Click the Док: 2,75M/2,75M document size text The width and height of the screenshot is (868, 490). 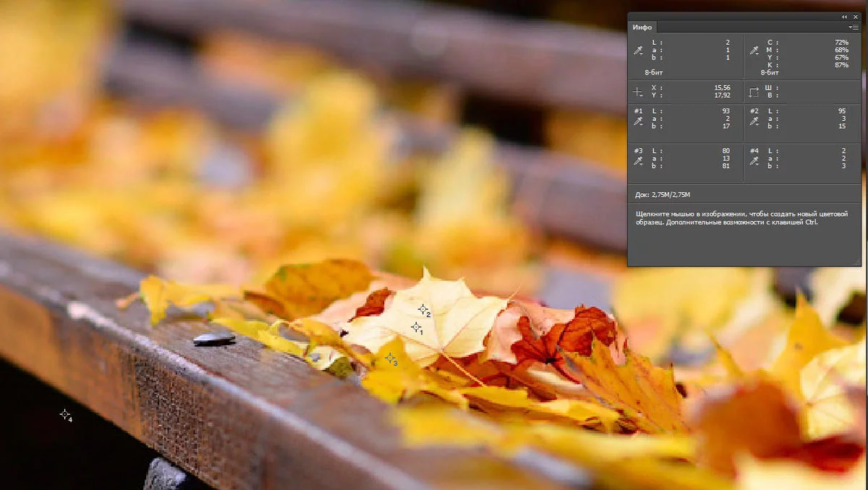point(663,195)
